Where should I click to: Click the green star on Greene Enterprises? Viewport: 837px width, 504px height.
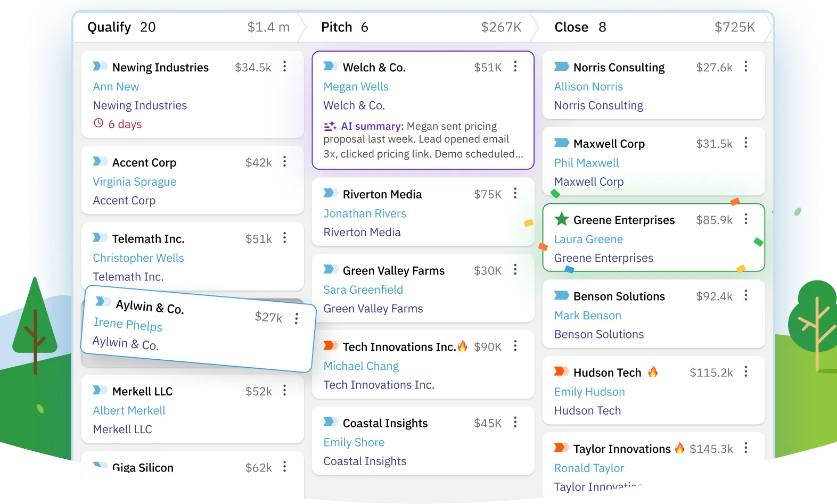561,219
